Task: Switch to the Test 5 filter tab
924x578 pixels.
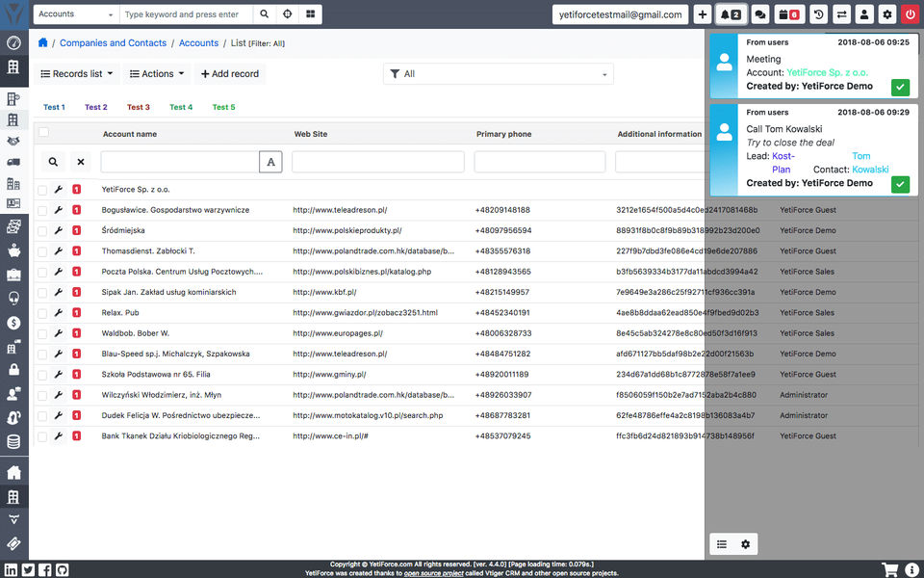Action: 223,107
